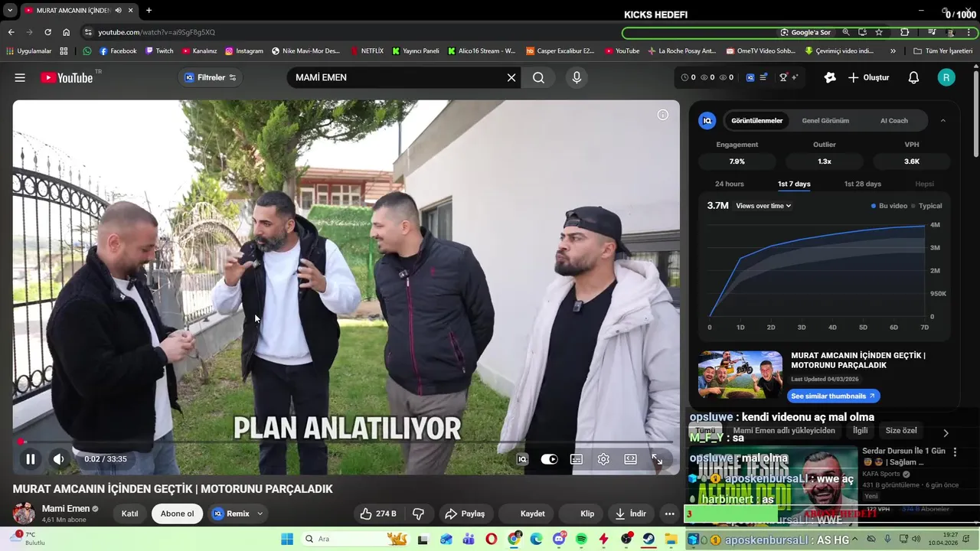
Task: Select the 24 hours range
Action: tap(729, 184)
